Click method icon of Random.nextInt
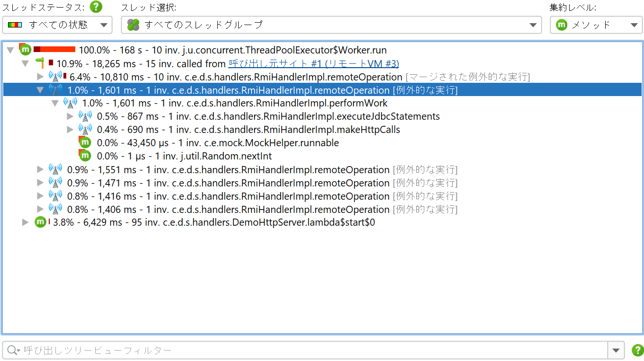Image resolution: width=644 pixels, height=361 pixels. (85, 156)
